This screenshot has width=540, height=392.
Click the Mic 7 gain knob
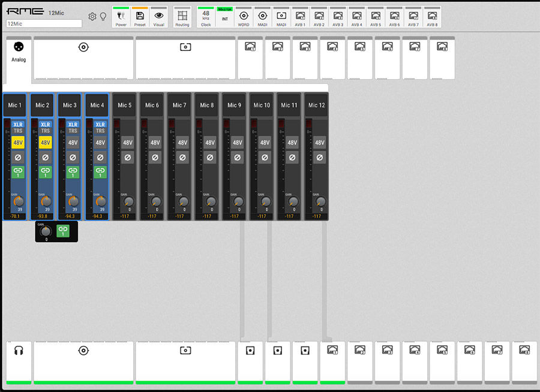[x=183, y=201]
